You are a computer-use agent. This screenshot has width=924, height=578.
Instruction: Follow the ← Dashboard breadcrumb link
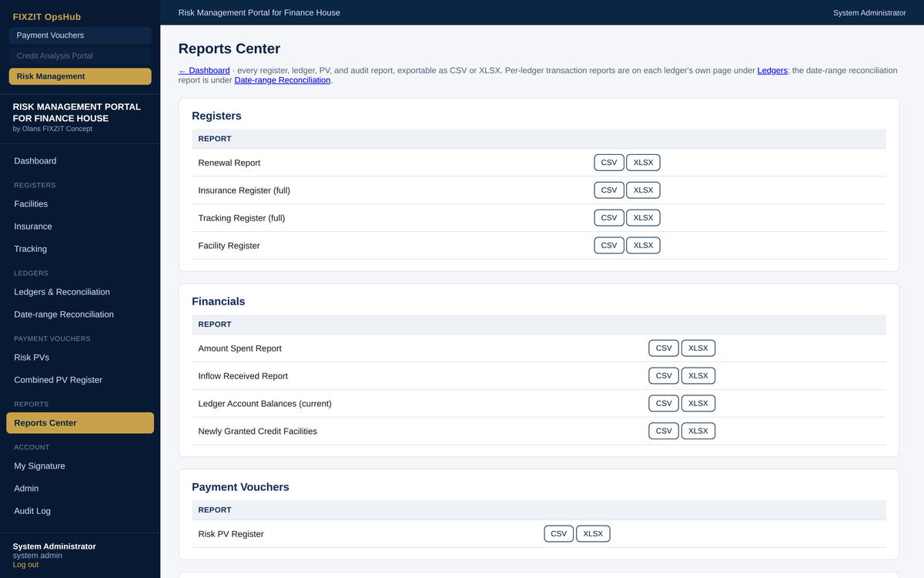point(204,70)
